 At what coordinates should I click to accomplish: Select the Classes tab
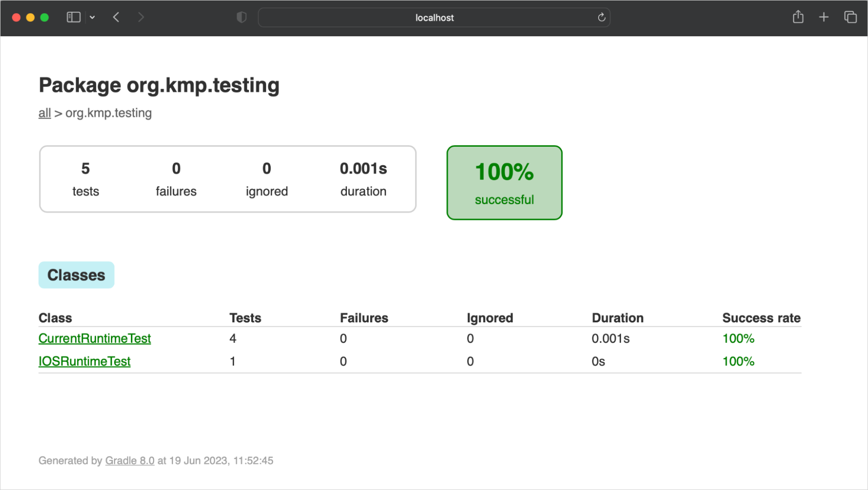pyautogui.click(x=76, y=275)
